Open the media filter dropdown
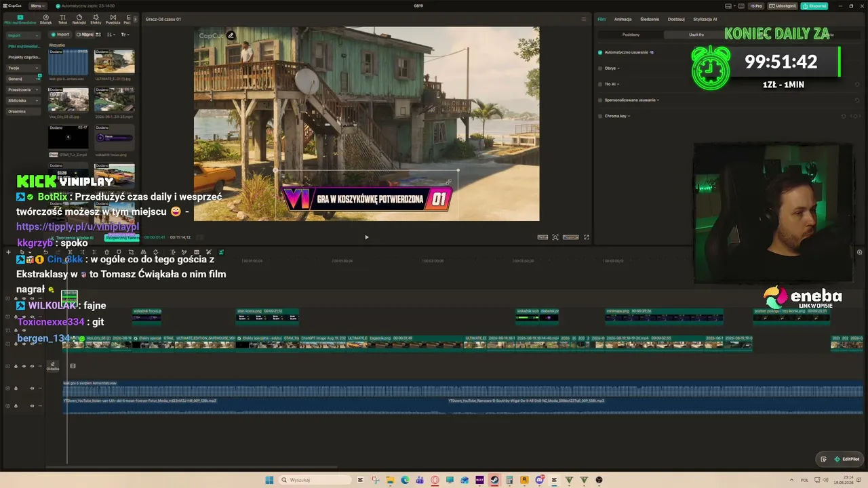Viewport: 868px width, 488px height. pyautogui.click(x=125, y=35)
